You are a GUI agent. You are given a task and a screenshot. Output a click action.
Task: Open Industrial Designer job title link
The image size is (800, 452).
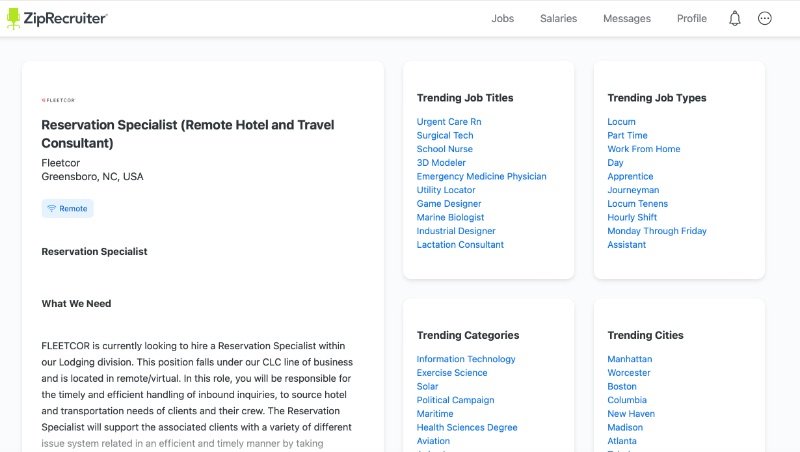(456, 231)
